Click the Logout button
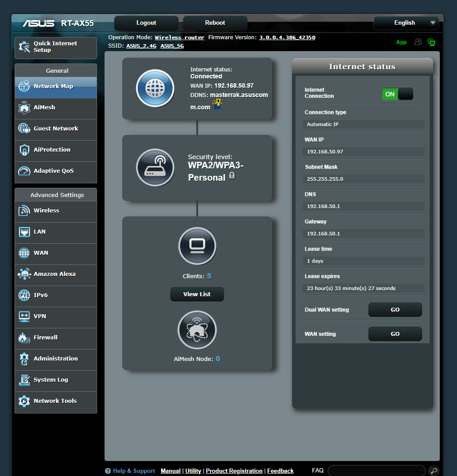This screenshot has width=457, height=476. 146,23
